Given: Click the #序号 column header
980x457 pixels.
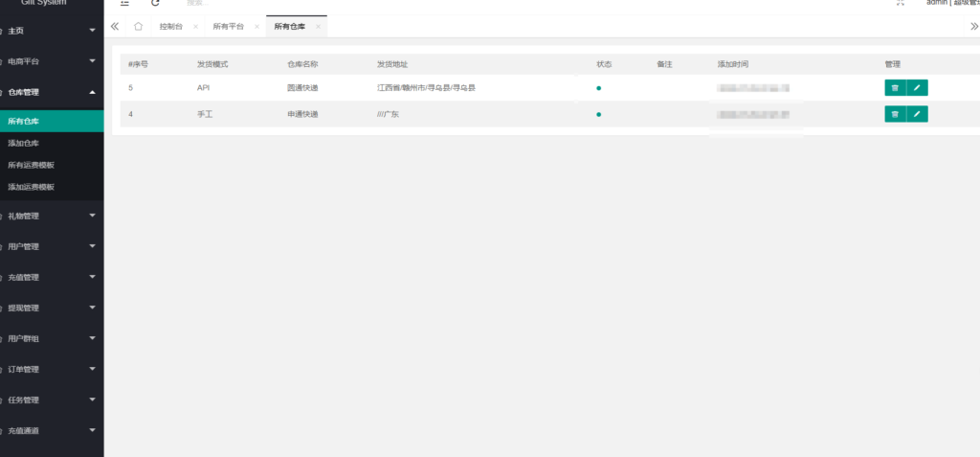Looking at the screenshot, I should 138,64.
